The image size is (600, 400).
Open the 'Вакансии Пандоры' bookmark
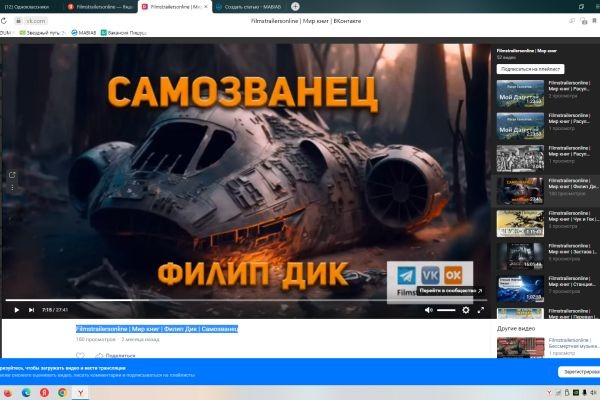point(124,33)
